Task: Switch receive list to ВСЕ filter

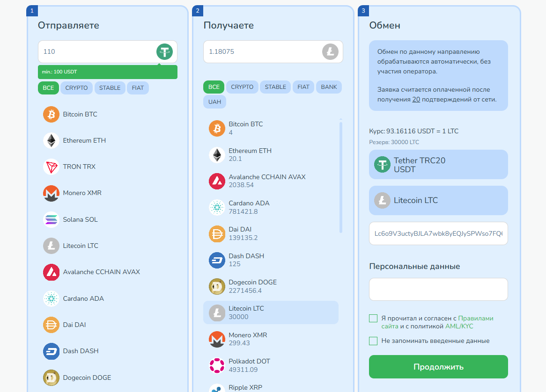Action: pos(214,87)
